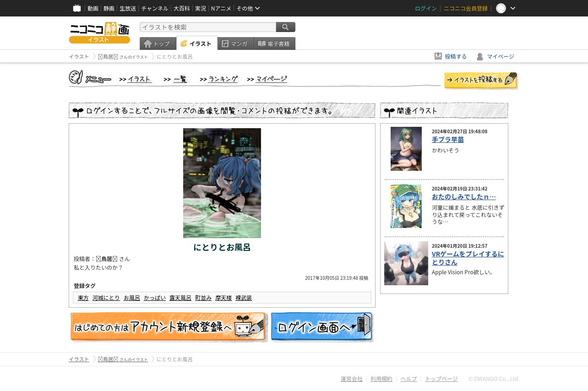
Task: Click timestamp 2017年10月05日 23:19:48 投稿
Action: tap(337, 278)
